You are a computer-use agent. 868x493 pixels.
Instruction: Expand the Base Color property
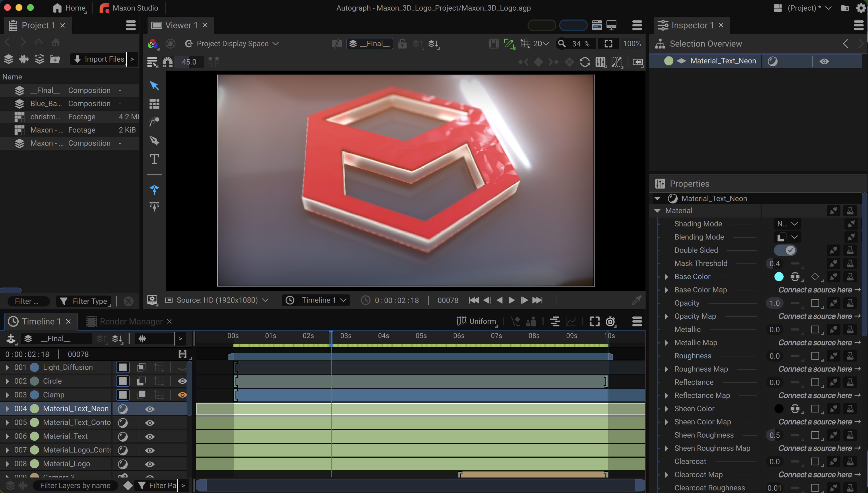[666, 277]
